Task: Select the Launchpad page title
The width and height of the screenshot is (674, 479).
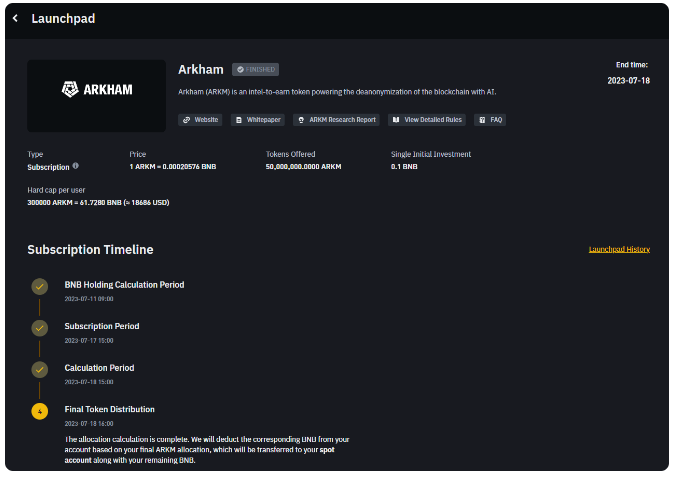Action: [x=63, y=18]
